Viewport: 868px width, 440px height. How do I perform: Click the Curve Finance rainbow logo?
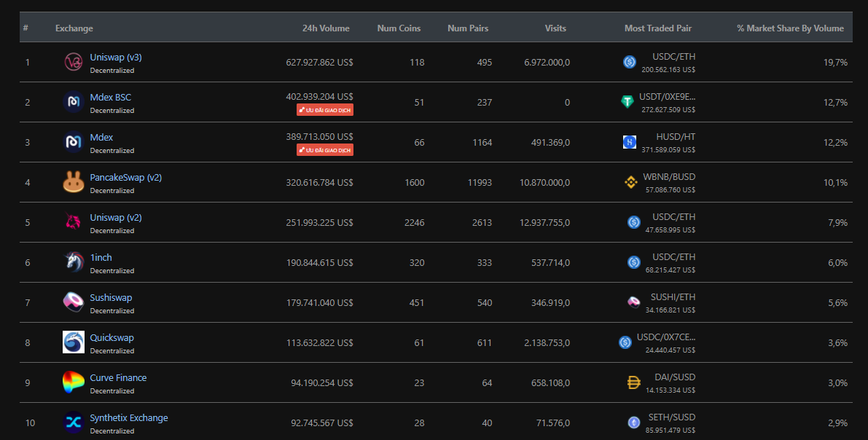[x=73, y=382]
